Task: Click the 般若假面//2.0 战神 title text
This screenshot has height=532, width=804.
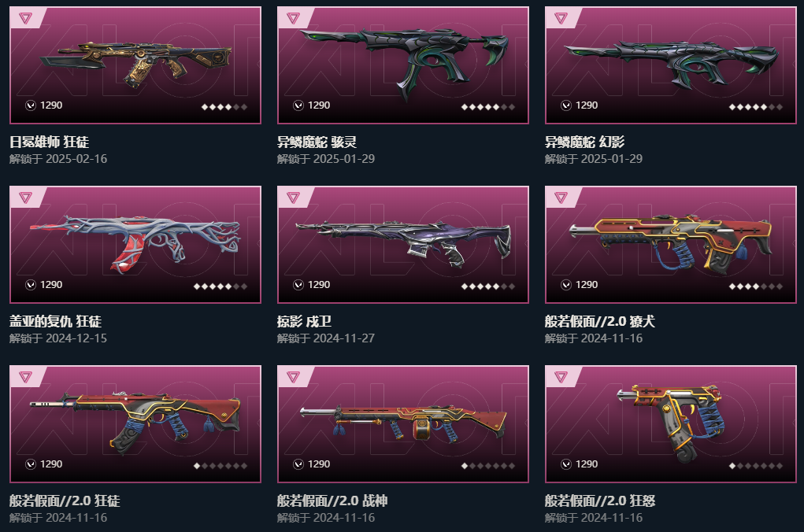Action: (332, 501)
